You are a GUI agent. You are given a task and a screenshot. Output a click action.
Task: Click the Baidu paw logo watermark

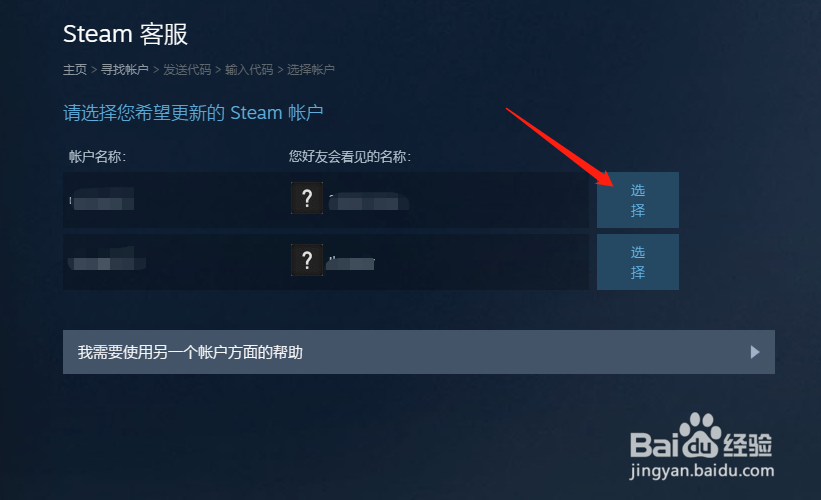coord(700,436)
